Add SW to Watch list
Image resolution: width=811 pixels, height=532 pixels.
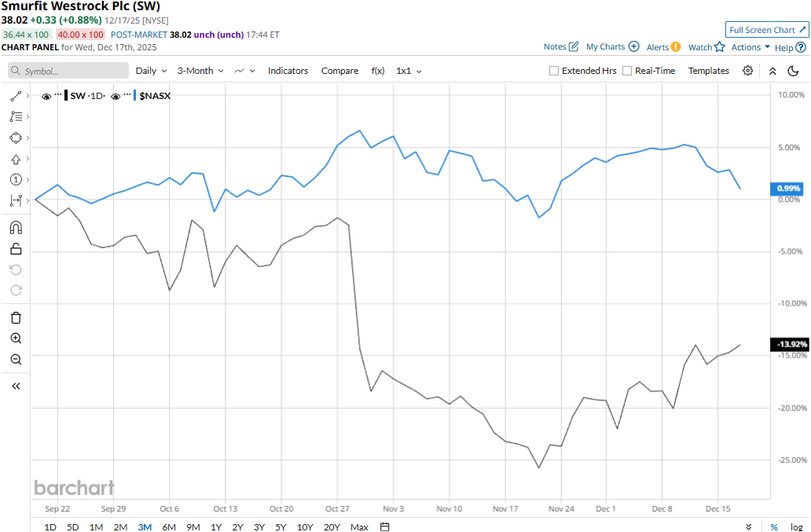[x=706, y=47]
